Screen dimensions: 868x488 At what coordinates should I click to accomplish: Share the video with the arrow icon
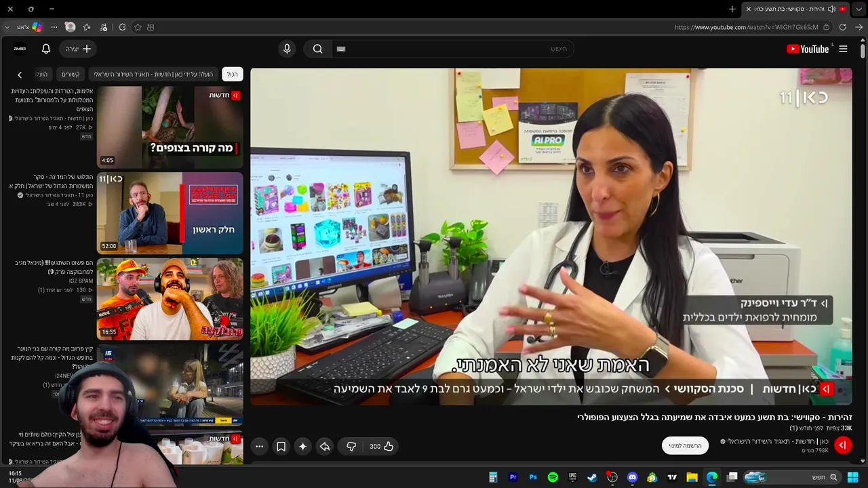[325, 446]
